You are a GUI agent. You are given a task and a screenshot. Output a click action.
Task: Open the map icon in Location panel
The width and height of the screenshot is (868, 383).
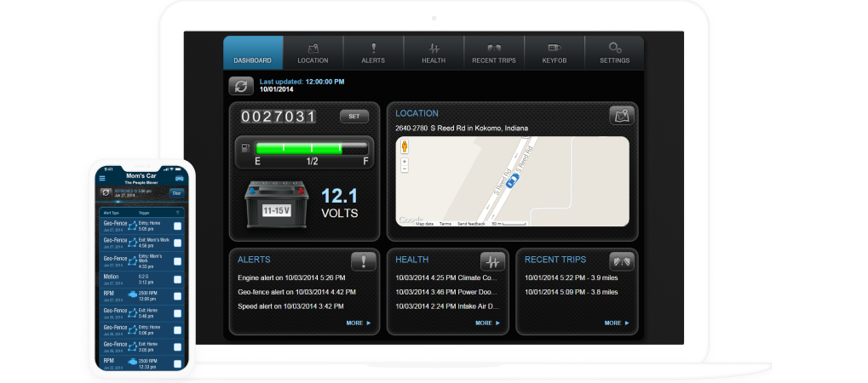coord(621,116)
